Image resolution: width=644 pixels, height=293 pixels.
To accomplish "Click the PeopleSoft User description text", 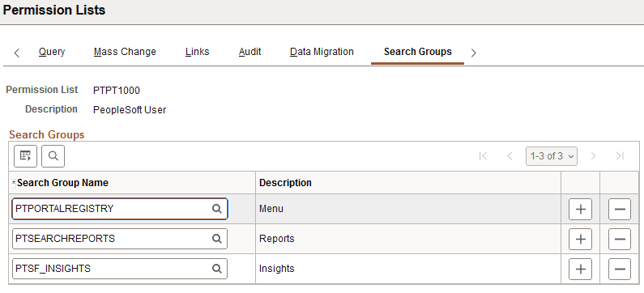I will click(x=130, y=110).
